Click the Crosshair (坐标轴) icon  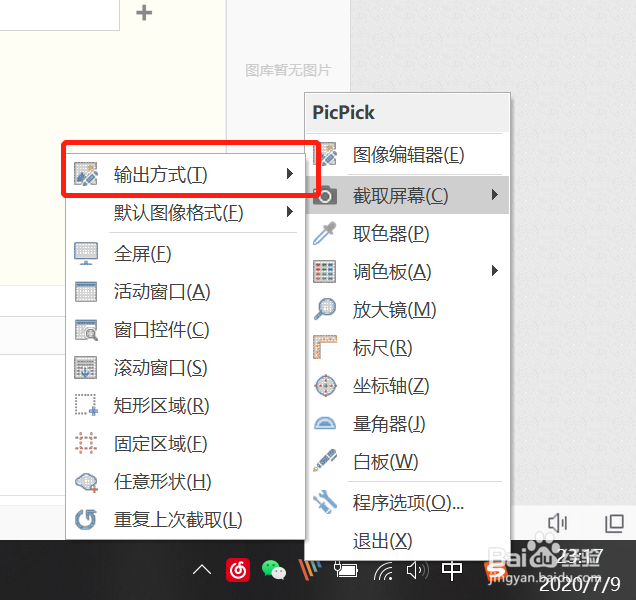click(325, 385)
